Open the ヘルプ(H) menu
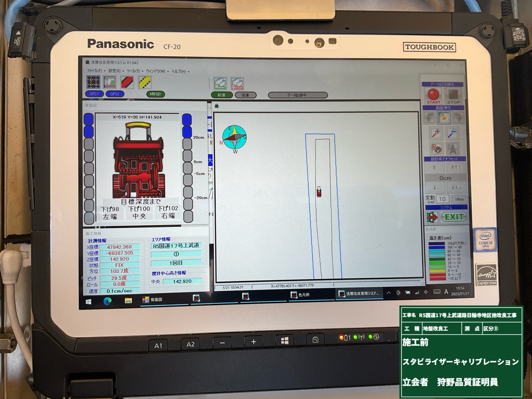 (180, 71)
